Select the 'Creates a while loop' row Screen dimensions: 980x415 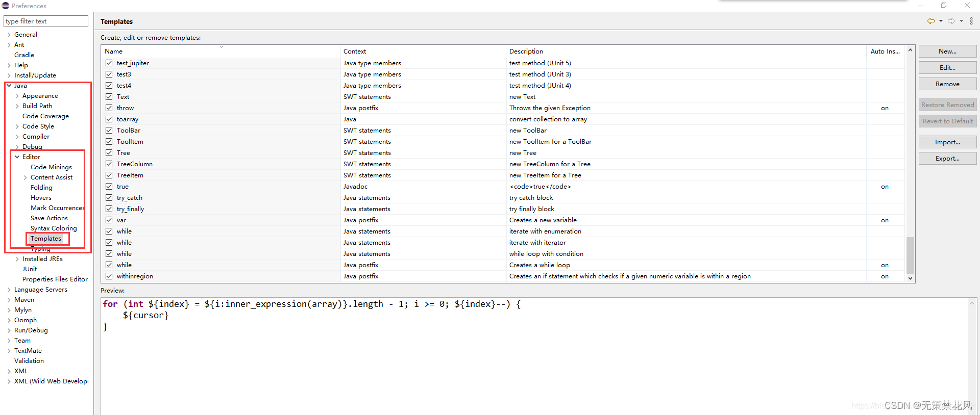pos(503,265)
